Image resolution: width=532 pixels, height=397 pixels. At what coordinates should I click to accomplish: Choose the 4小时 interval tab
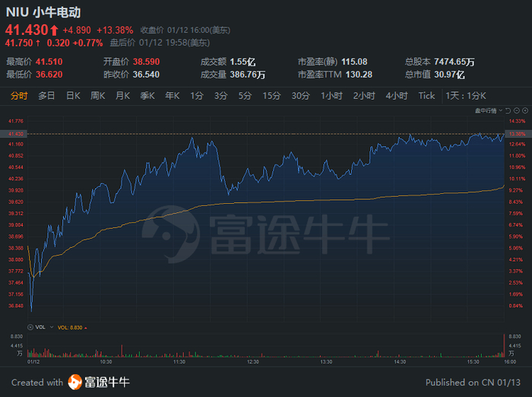click(396, 96)
